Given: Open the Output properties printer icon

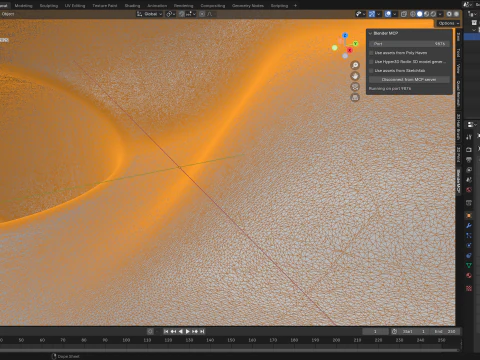Looking at the screenshot, I should click(469, 160).
